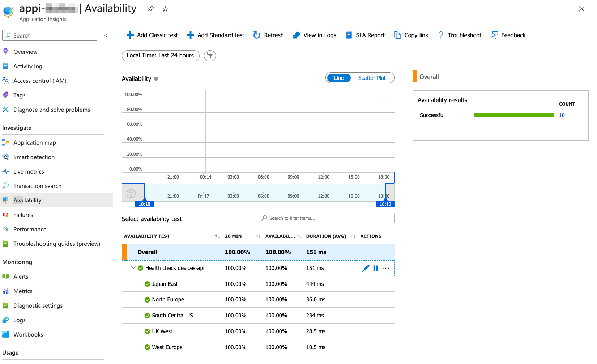Open View in Logs
Screen dimensions: 597x364
tap(315, 35)
